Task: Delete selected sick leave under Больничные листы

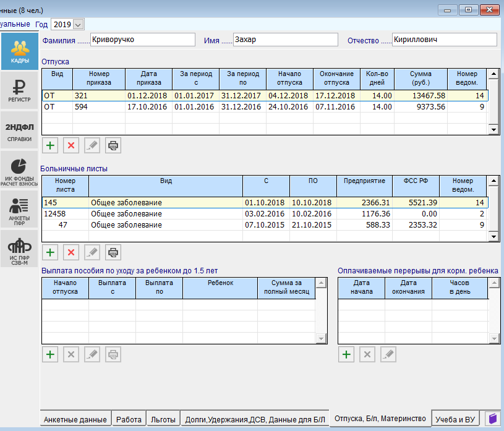Action: (x=71, y=252)
